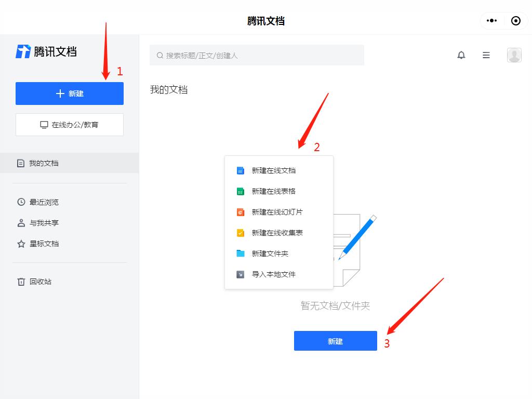Go to 我的文档 in the sidebar
Viewport: 532px width, 399px height.
point(69,163)
